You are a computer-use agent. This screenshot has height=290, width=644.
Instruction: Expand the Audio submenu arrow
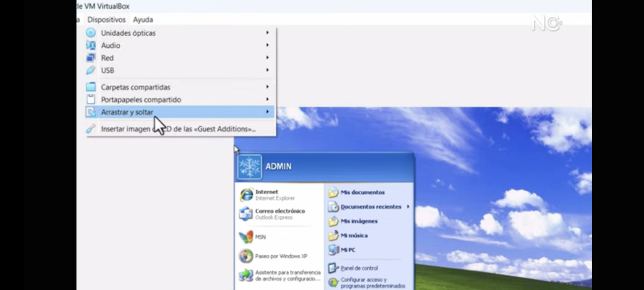268,45
